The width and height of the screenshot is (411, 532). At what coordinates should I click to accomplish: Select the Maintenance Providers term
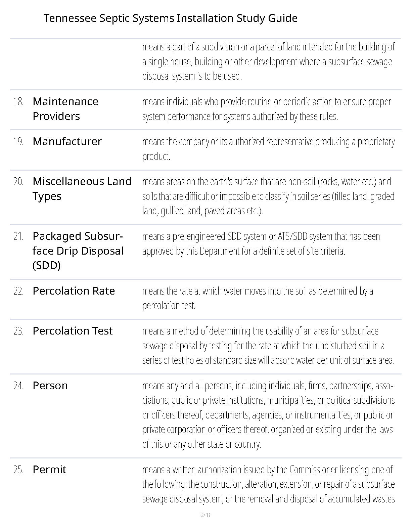click(x=65, y=108)
